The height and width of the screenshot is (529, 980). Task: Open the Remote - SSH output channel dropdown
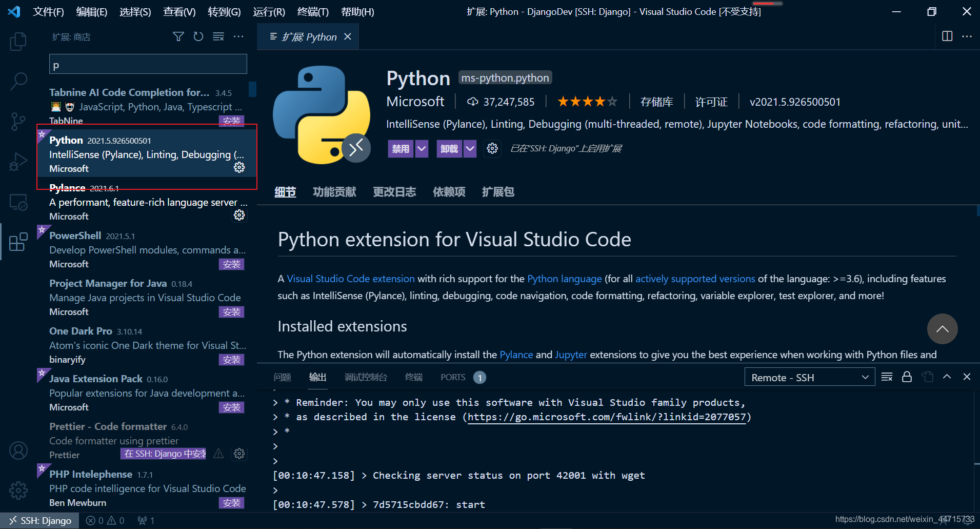pos(810,377)
